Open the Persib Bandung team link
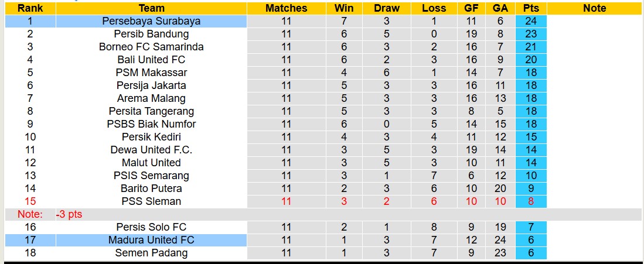 [151, 34]
